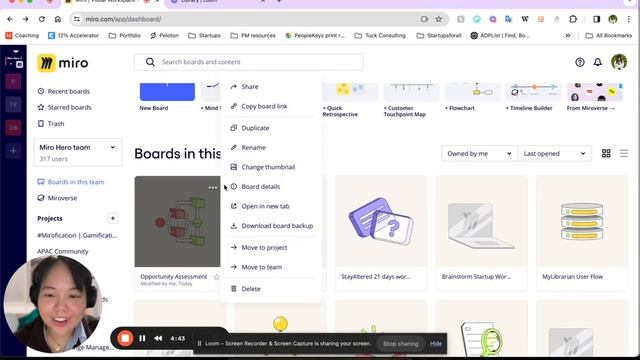
Task: Stop the Loom recording
Action: click(x=125, y=338)
